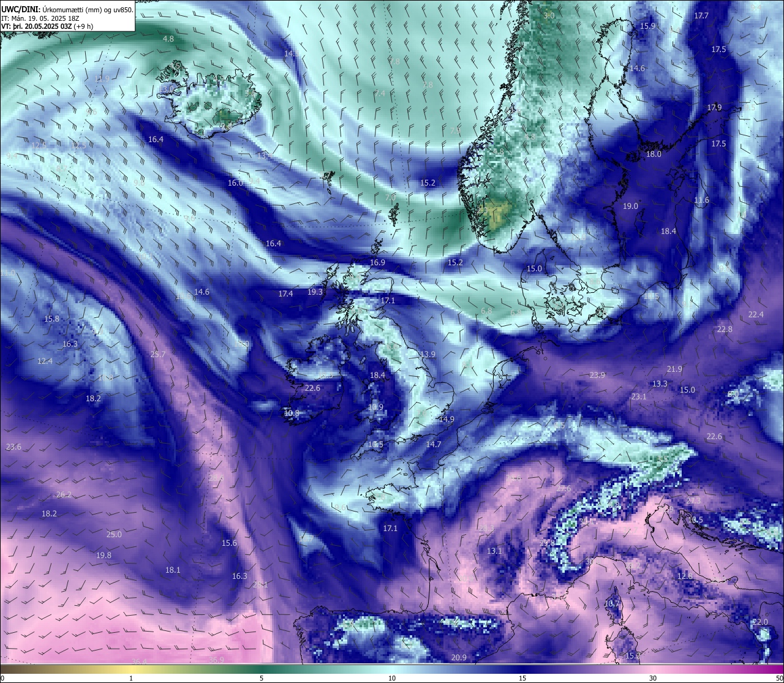784x683 pixels.
Task: Click the '23.6' value on the map
Action: (13, 447)
